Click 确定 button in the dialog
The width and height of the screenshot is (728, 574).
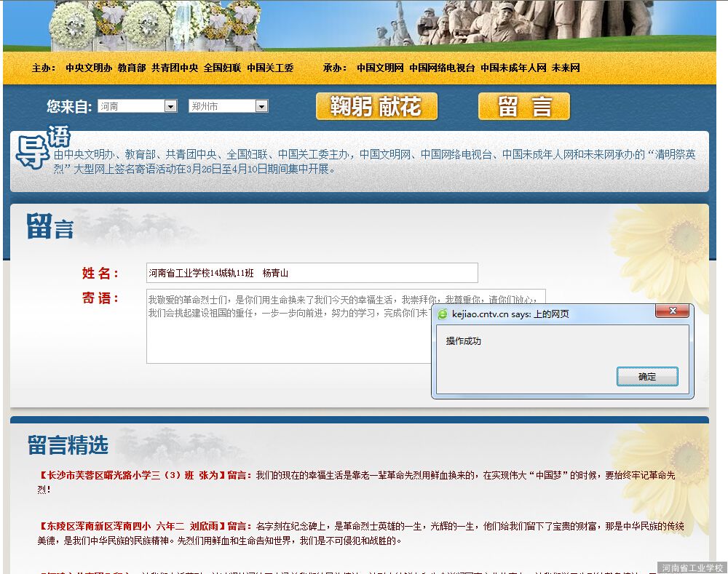[x=647, y=376]
